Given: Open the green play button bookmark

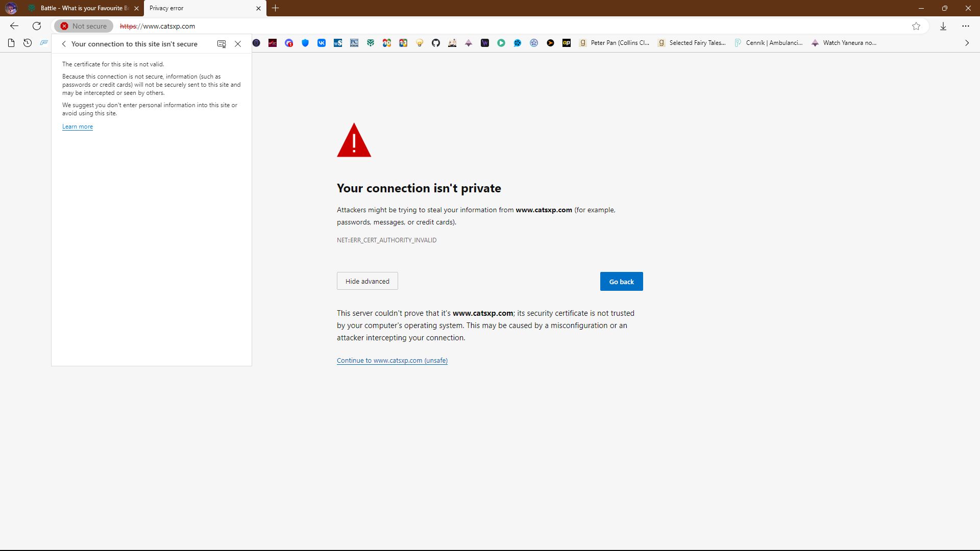Looking at the screenshot, I should (x=501, y=43).
